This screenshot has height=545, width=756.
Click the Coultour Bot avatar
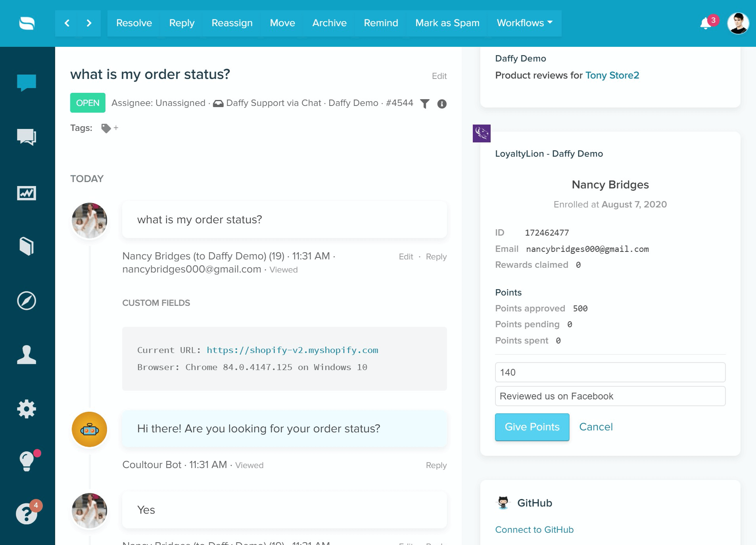point(89,429)
